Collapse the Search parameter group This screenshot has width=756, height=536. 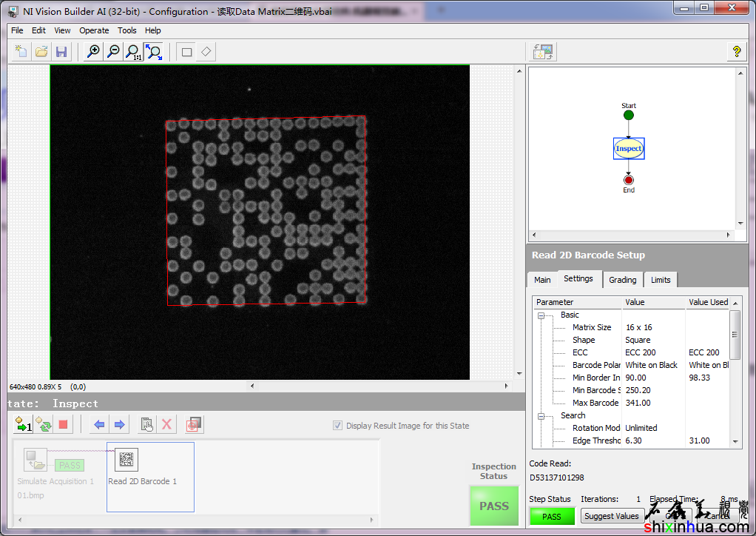[541, 416]
